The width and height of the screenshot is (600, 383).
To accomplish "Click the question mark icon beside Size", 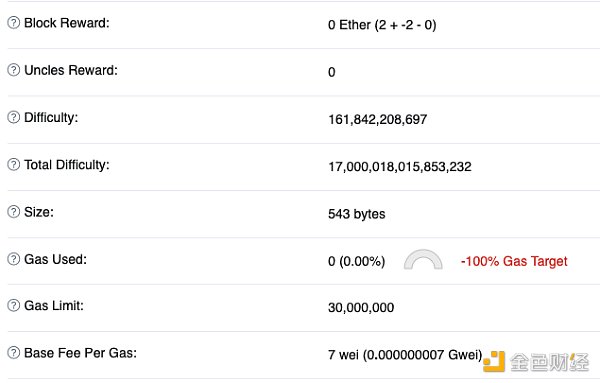I will coord(13,212).
